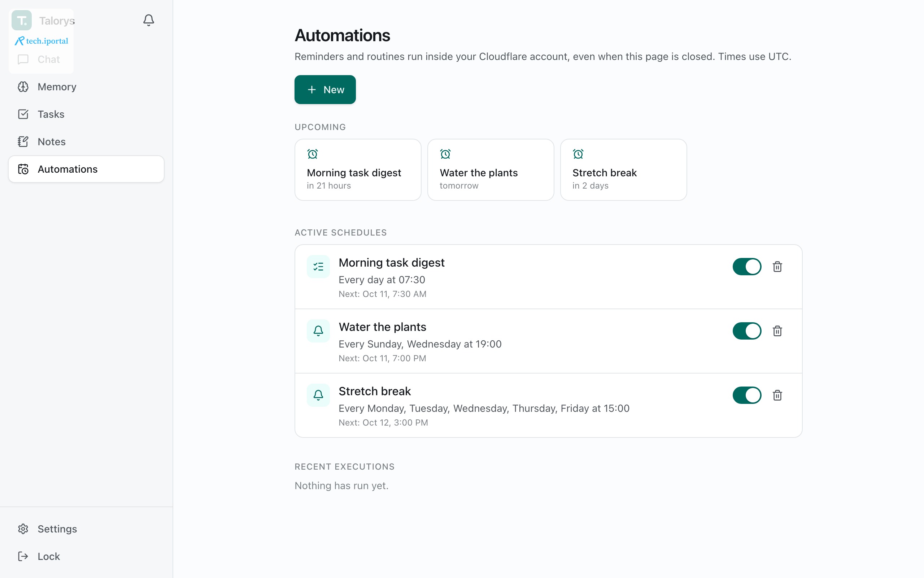The width and height of the screenshot is (924, 578).
Task: Open the Water the plants upcoming card
Action: click(491, 170)
